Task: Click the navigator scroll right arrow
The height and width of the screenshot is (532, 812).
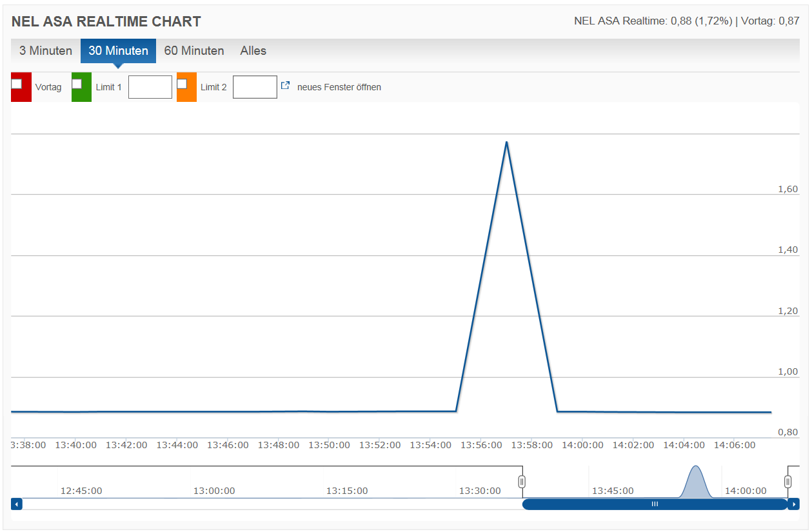Action: pos(794,504)
